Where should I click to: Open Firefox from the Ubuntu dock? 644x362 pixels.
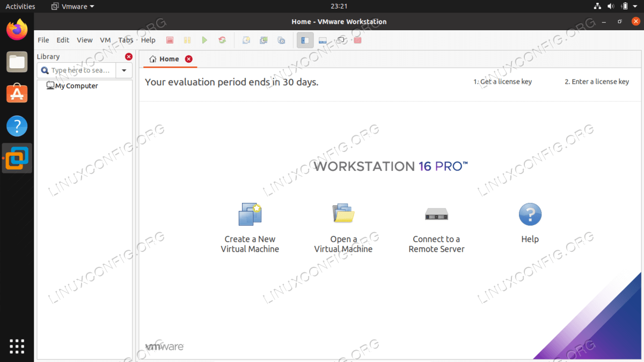click(17, 30)
